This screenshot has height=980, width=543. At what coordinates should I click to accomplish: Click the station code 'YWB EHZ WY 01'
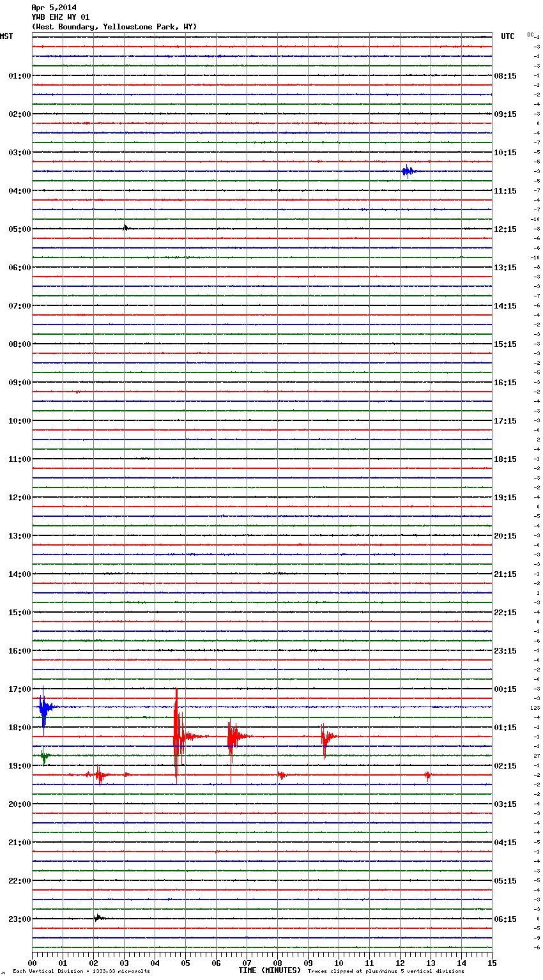click(61, 17)
